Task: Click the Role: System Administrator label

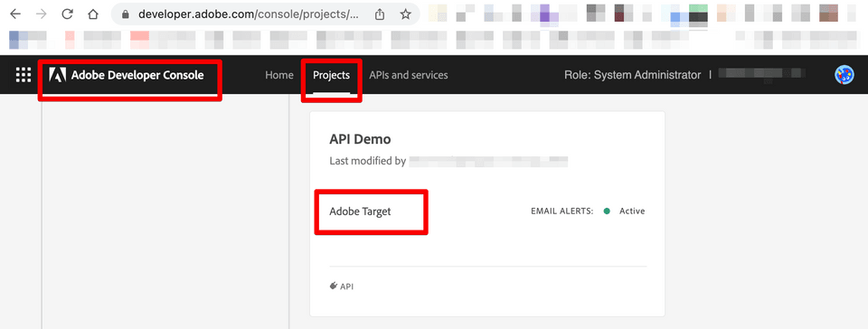Action: (632, 75)
